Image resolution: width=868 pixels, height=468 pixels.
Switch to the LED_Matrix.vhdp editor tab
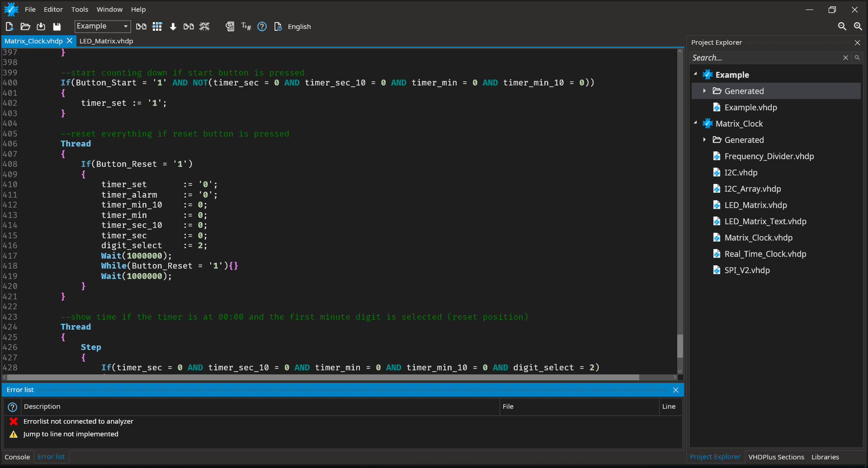(x=106, y=41)
